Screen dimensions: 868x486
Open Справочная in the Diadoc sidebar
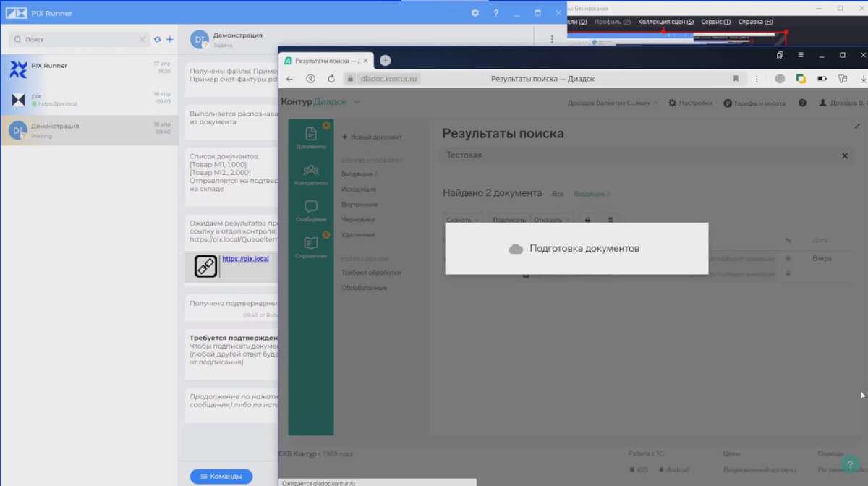[310, 247]
